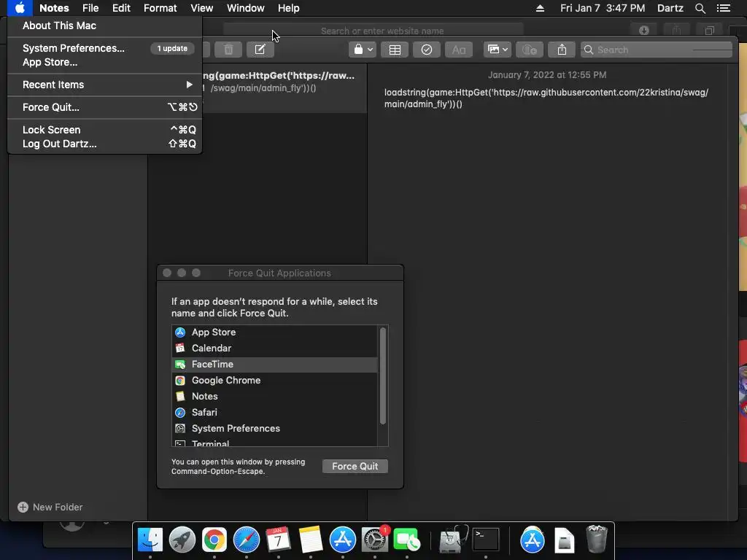Insert a table via table icon
This screenshot has width=747, height=560.
point(395,50)
